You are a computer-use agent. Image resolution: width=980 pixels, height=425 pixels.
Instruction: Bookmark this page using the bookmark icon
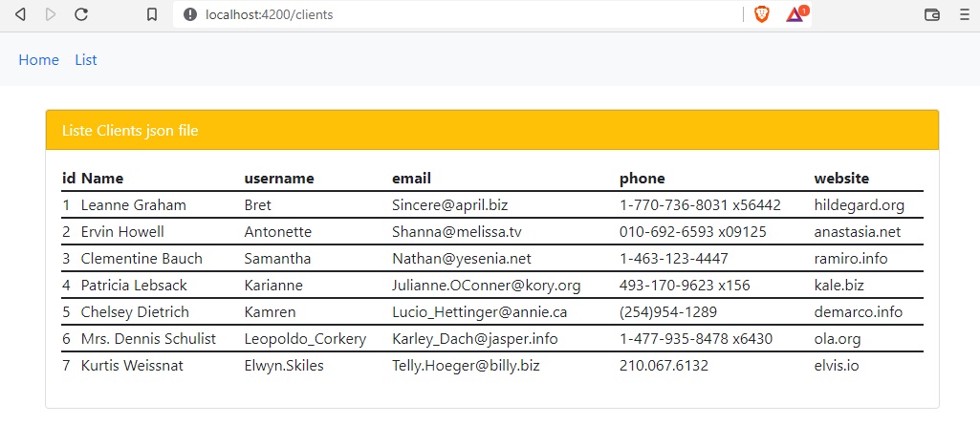pyautogui.click(x=151, y=14)
